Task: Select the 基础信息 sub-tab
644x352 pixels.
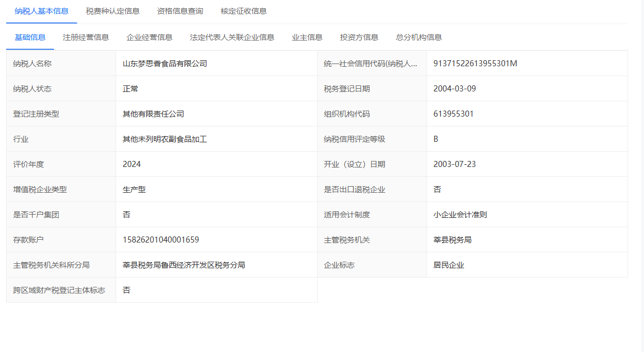Action: 30,37
